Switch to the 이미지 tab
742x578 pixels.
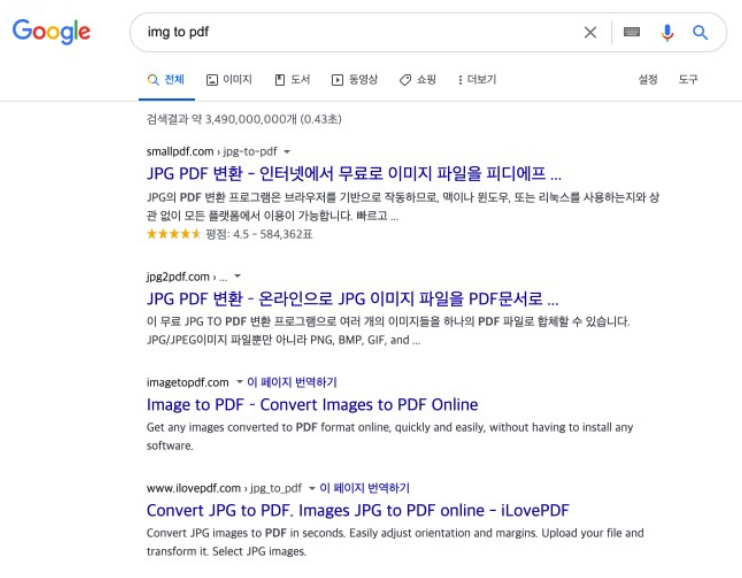pos(230,80)
